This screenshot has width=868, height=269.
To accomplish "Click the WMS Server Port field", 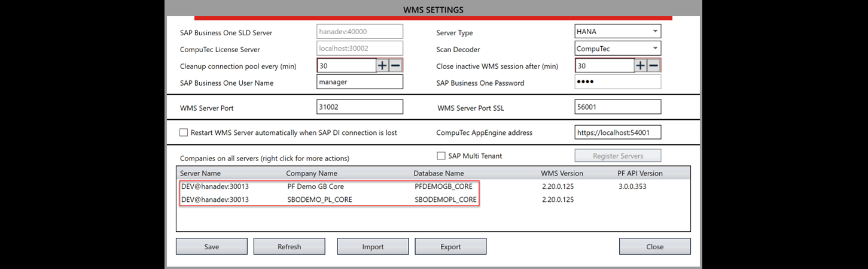I will 360,107.
